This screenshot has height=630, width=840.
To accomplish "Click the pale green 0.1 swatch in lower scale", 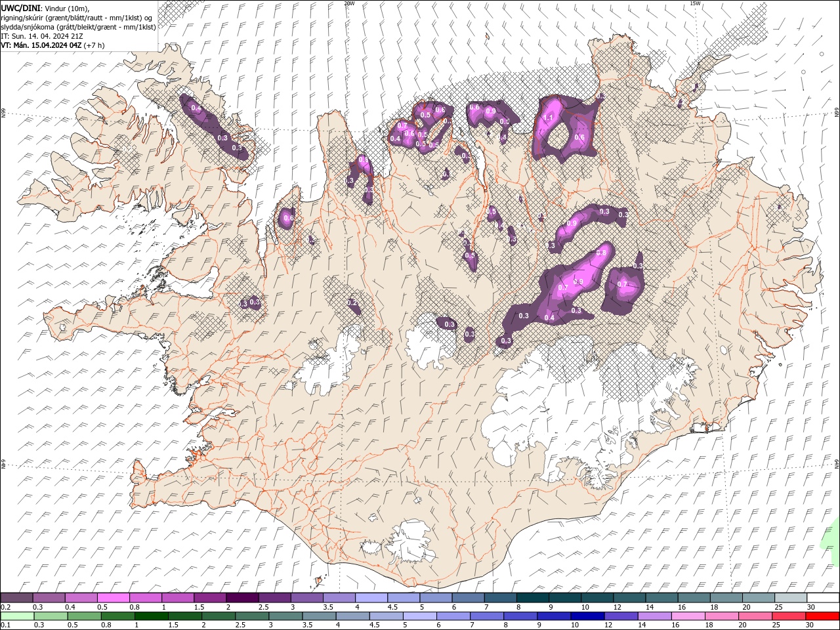I will [x=17, y=616].
